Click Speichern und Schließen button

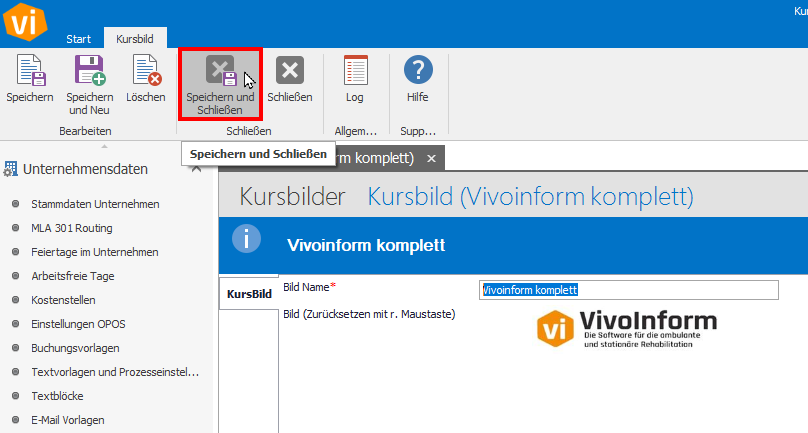[221, 85]
